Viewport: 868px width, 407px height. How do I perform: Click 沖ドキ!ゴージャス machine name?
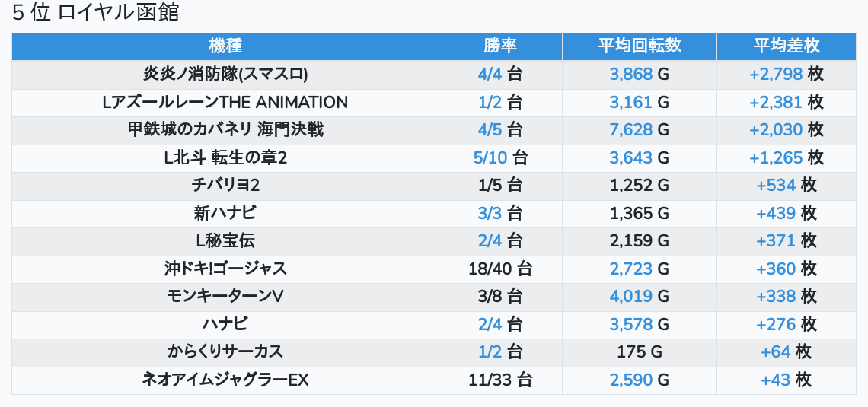[x=225, y=269]
